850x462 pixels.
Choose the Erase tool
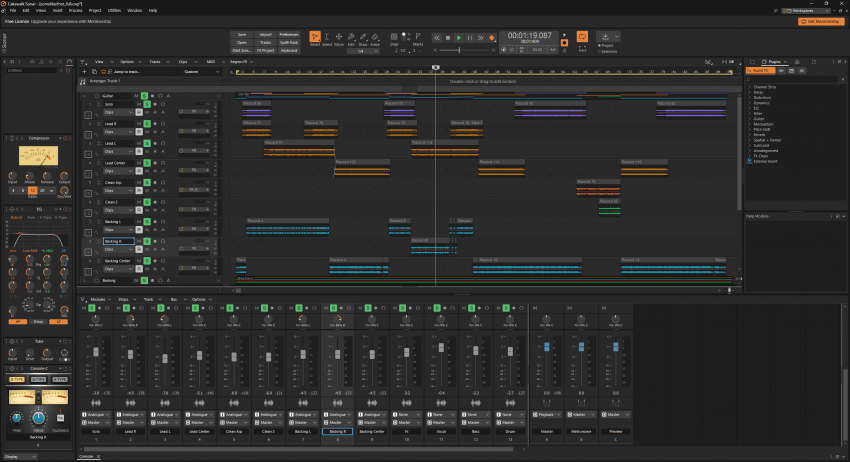(x=374, y=38)
